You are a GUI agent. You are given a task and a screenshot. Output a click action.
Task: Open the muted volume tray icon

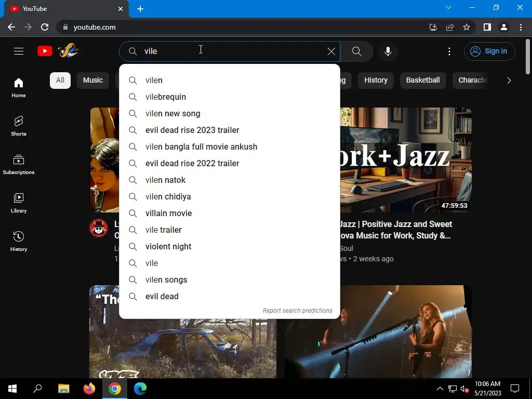(x=465, y=389)
